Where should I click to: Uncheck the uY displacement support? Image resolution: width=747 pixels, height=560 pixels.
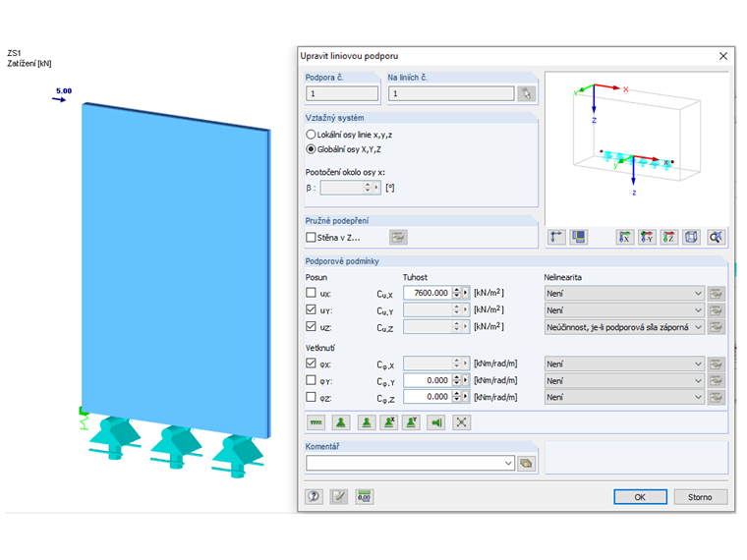click(x=311, y=309)
